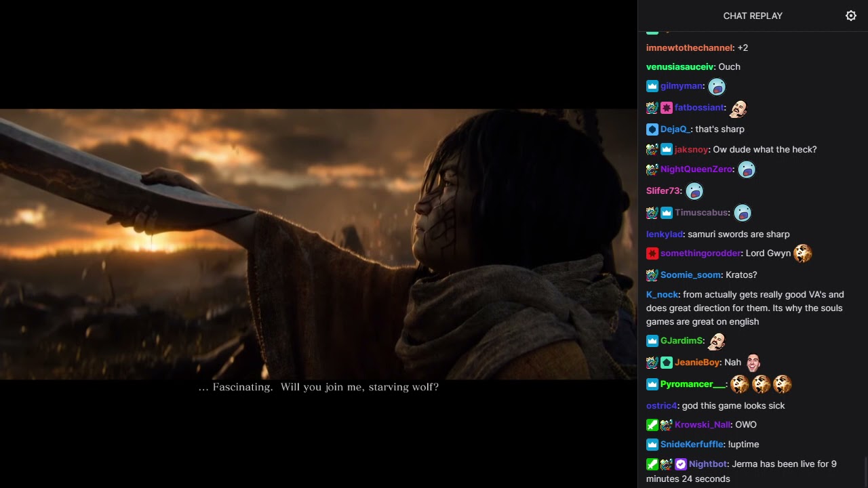
Task: Click JeanieBoy's green badge
Action: click(x=667, y=363)
